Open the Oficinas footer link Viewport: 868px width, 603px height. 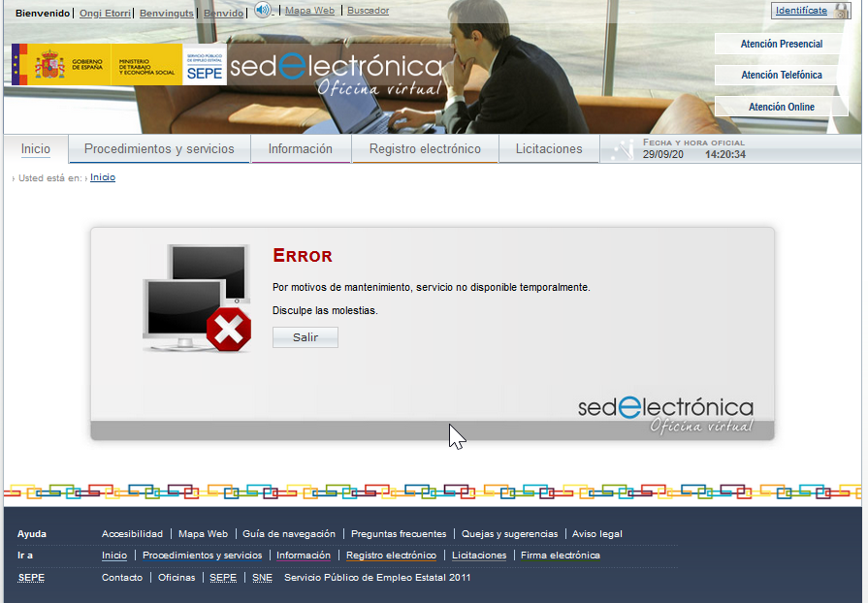[177, 578]
